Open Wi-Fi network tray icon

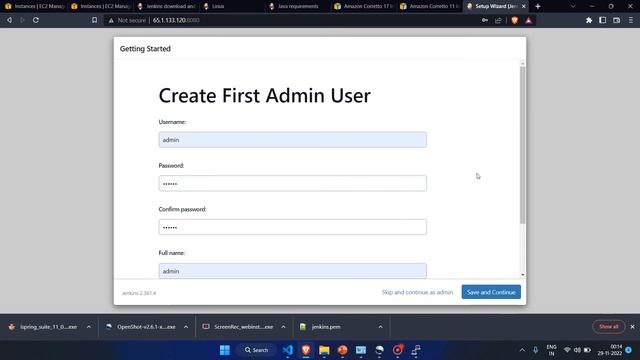567,350
